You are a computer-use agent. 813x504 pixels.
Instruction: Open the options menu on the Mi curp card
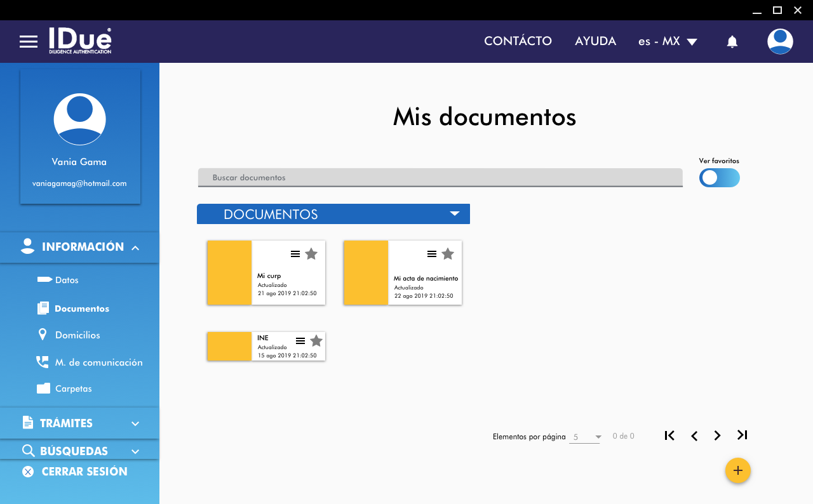pos(295,254)
